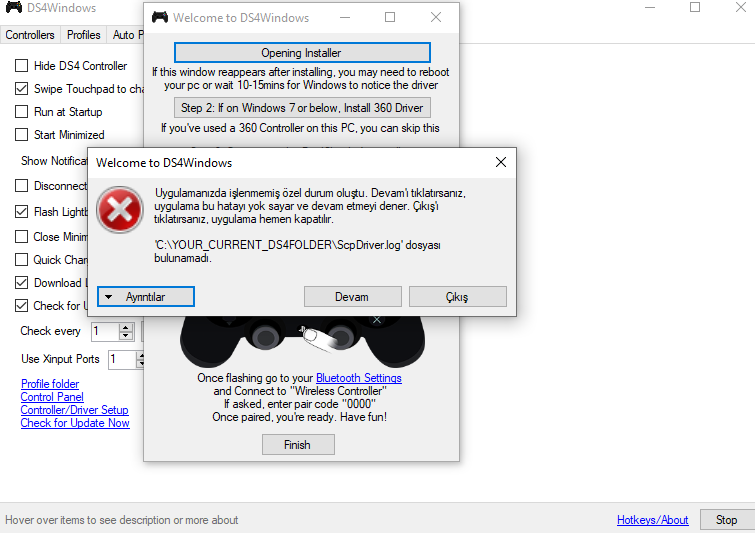Screen dimensions: 755x533
Task: Expand the Ayrıntılar details arrow
Action: (109, 297)
